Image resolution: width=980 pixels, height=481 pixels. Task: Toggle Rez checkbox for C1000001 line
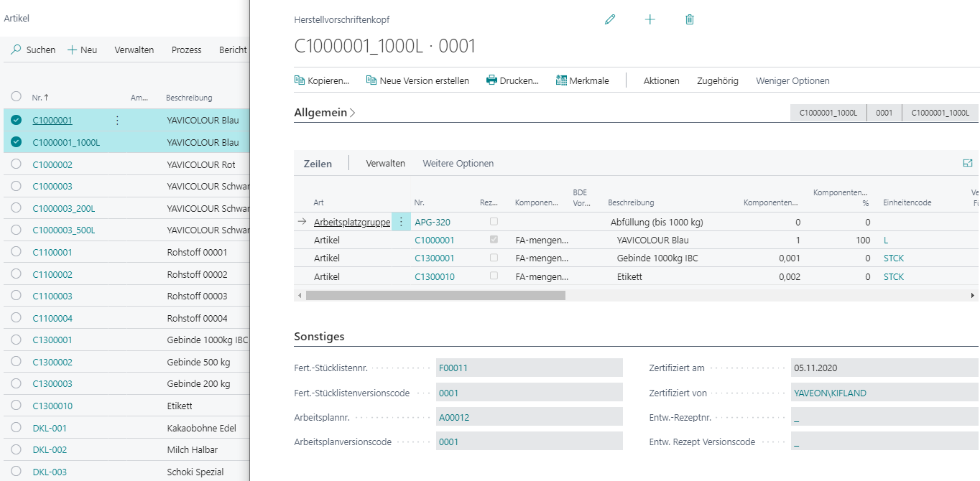pyautogui.click(x=494, y=239)
